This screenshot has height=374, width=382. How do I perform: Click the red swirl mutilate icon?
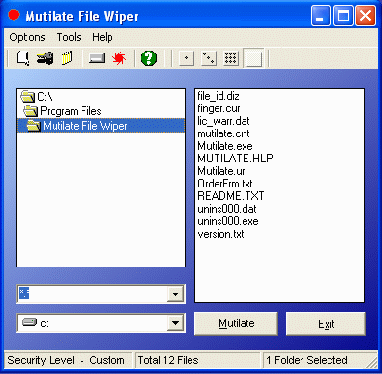tap(119, 59)
